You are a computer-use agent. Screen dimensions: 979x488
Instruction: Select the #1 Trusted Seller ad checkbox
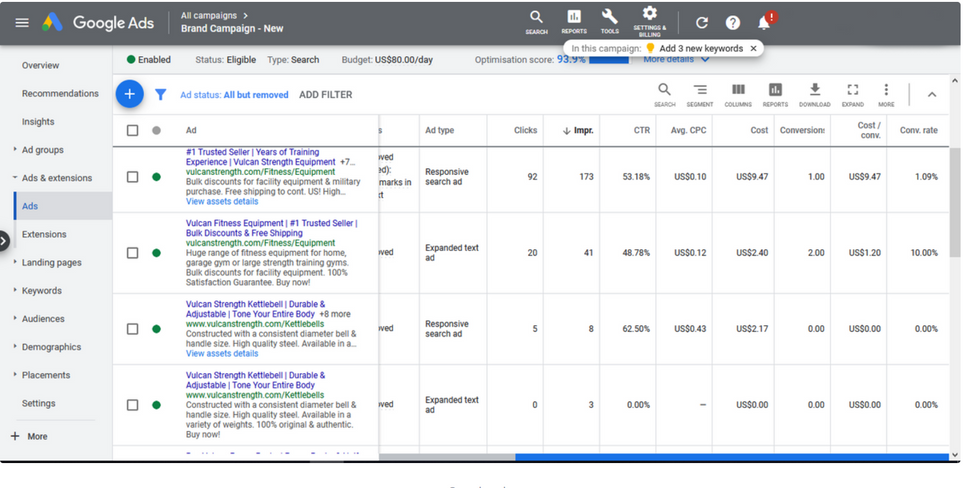[132, 177]
